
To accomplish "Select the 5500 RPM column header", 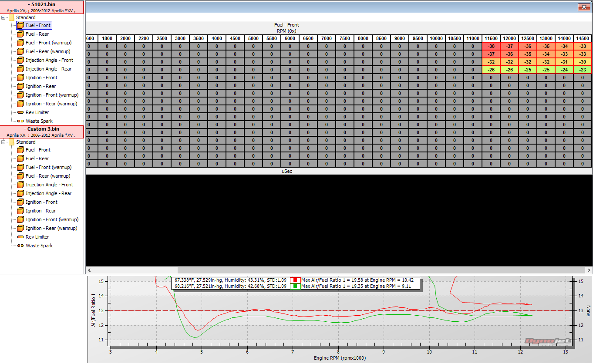I will pyautogui.click(x=272, y=38).
